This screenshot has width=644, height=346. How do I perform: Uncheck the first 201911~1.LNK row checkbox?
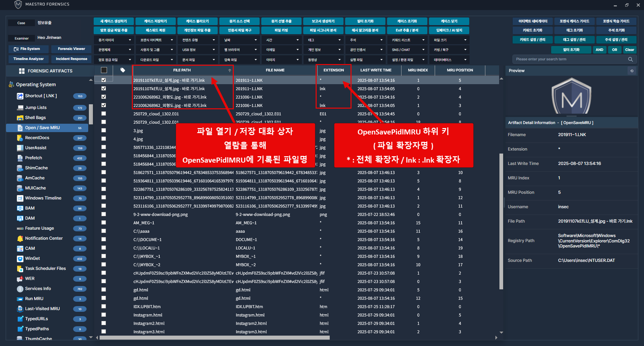point(104,80)
